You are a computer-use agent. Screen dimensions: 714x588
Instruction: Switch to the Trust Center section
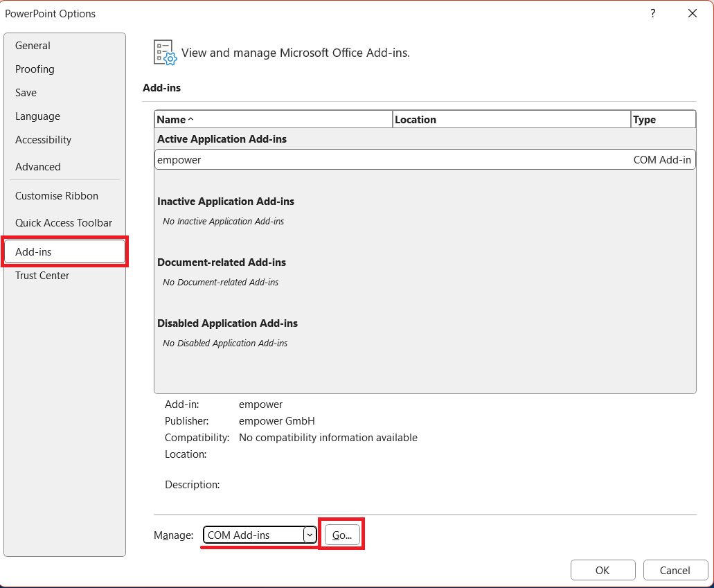click(42, 276)
